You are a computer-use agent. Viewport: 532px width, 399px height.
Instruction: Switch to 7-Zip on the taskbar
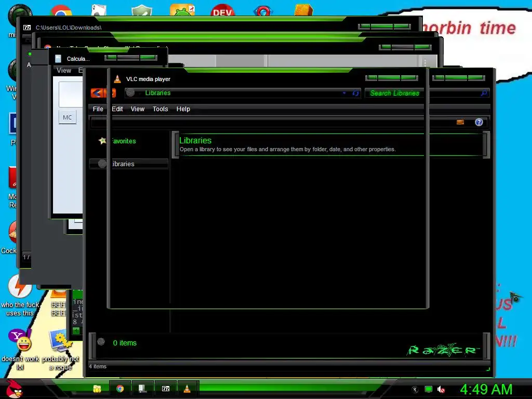(166, 389)
